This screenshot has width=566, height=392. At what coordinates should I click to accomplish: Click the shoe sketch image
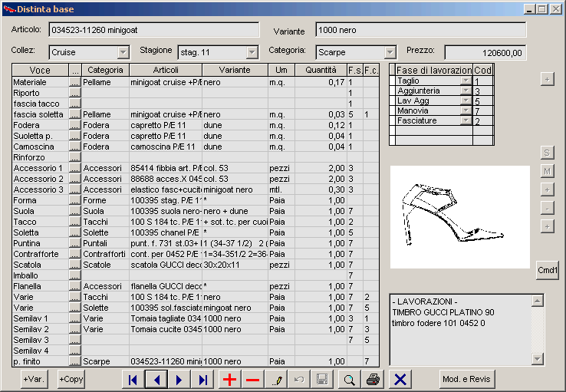coord(459,216)
